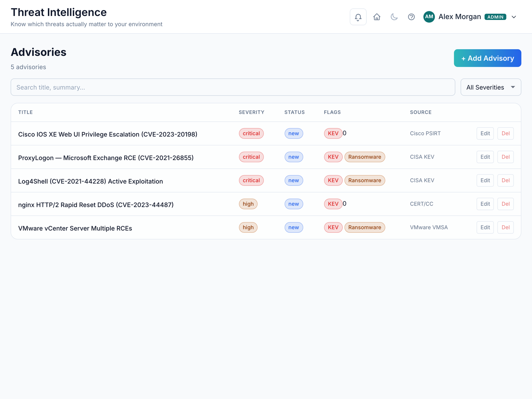Select Cisco IOS XE Web UI Privilege Escalation title
Screen dimensions: 532x399
(x=108, y=134)
